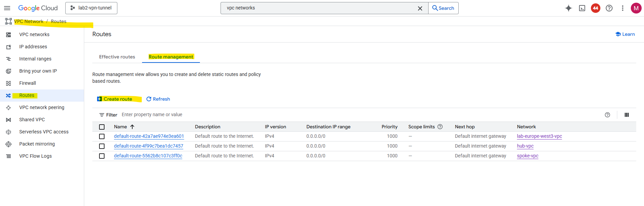The width and height of the screenshot is (644, 206).
Task: Open Gemini AI assistant sparkle icon
Action: click(569, 8)
